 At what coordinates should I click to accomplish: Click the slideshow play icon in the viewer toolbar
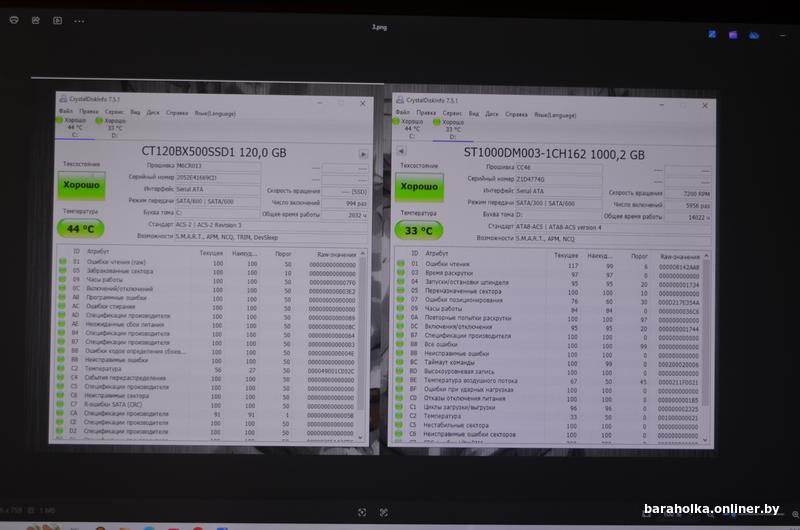click(x=58, y=20)
